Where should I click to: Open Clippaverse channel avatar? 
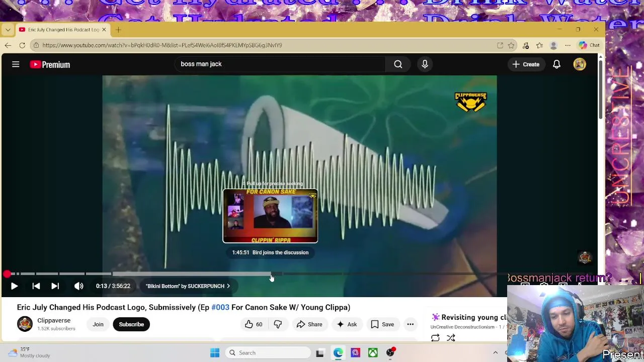(25, 324)
